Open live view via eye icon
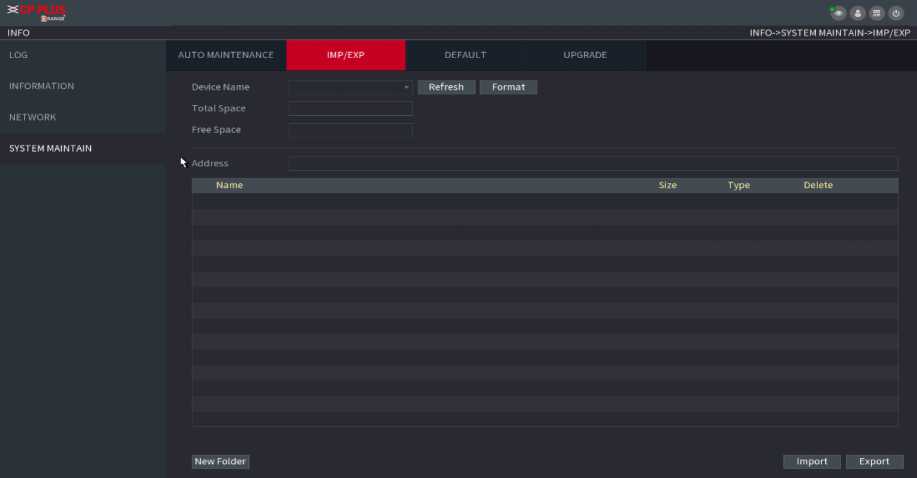Viewport: 917px width, 478px height. click(x=839, y=13)
